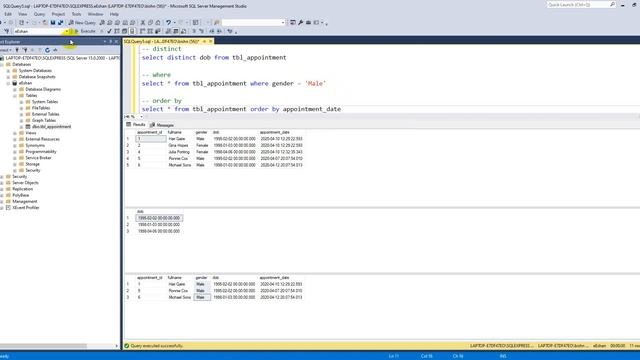Image resolution: width=640 pixels, height=360 pixels.
Task: Click the Paste icon in toolbar
Action: [158, 22]
